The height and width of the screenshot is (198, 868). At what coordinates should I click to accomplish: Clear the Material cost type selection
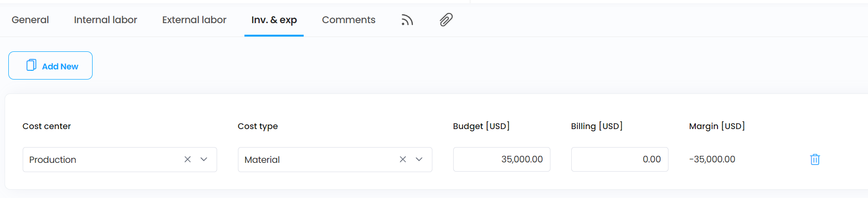[403, 159]
